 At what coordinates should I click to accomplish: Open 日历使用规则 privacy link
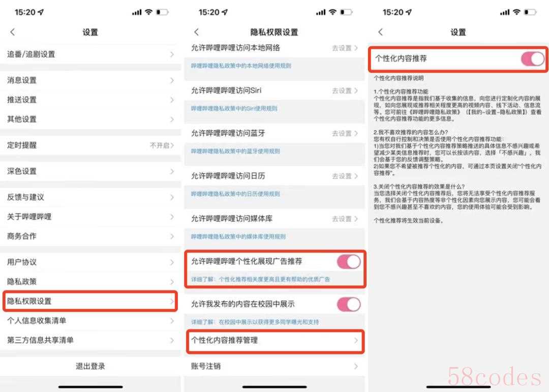[x=235, y=194]
